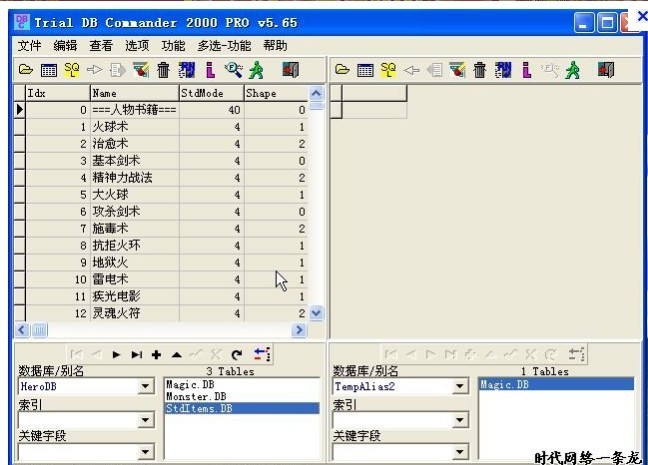Viewport: 648px width, 465px height.
Task: Click the StdMode cell showing 40
Action: click(212, 110)
